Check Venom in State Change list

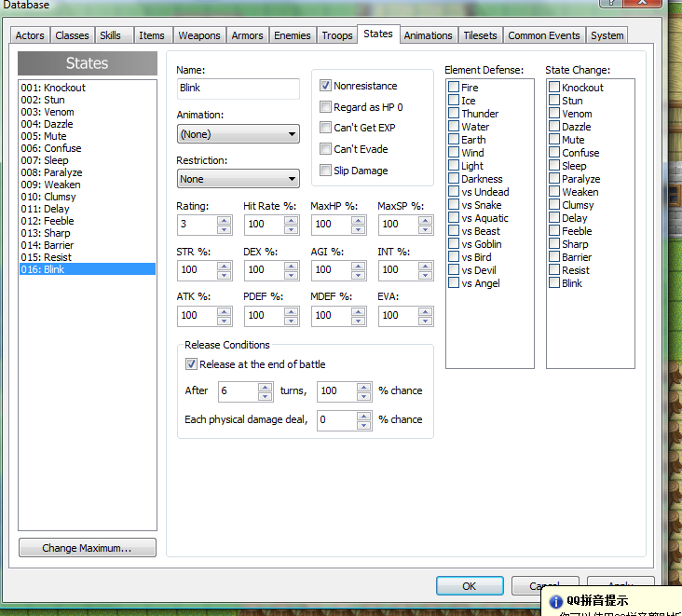554,113
